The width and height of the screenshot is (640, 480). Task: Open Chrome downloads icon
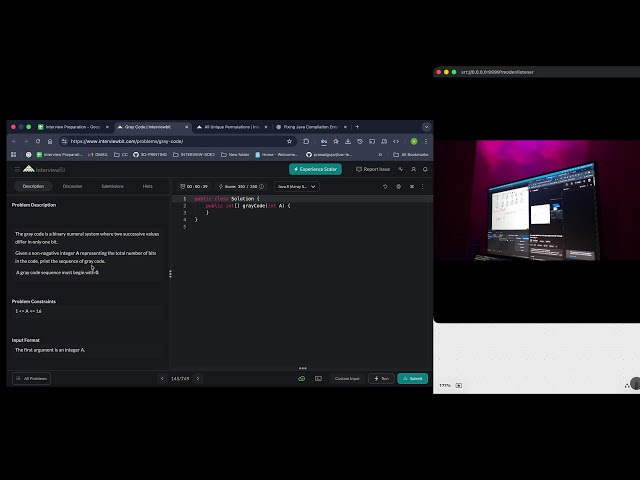point(348,141)
